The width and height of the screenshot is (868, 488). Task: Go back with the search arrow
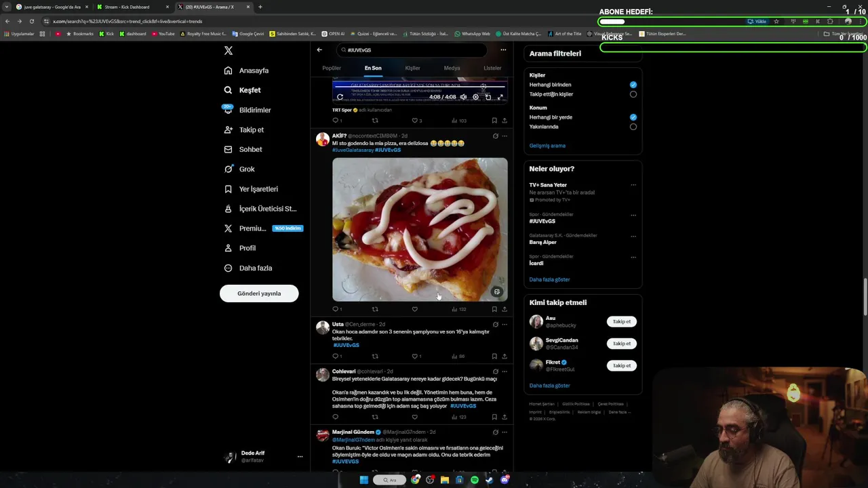click(x=319, y=49)
